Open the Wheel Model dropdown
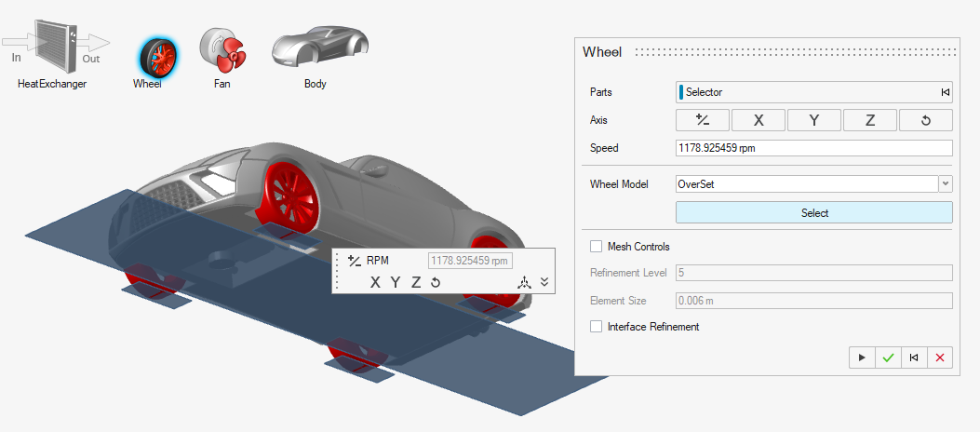Image resolution: width=980 pixels, height=432 pixels. click(x=946, y=184)
